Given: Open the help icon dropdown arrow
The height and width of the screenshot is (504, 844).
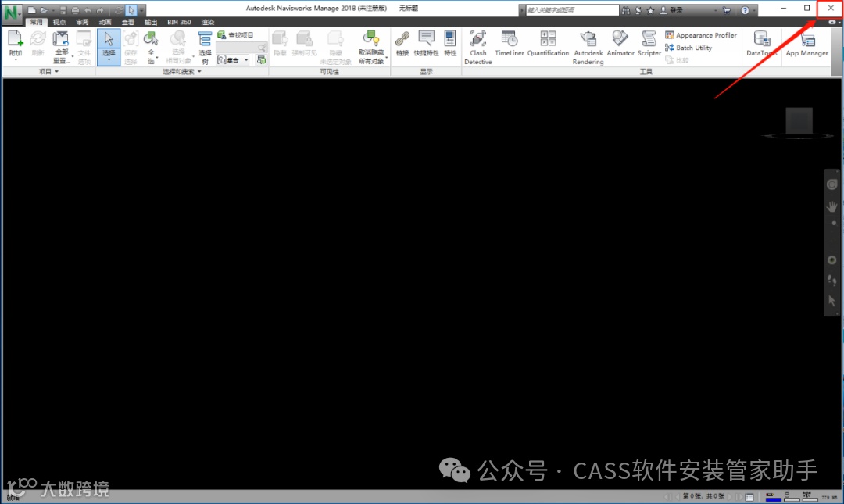Looking at the screenshot, I should pyautogui.click(x=753, y=10).
